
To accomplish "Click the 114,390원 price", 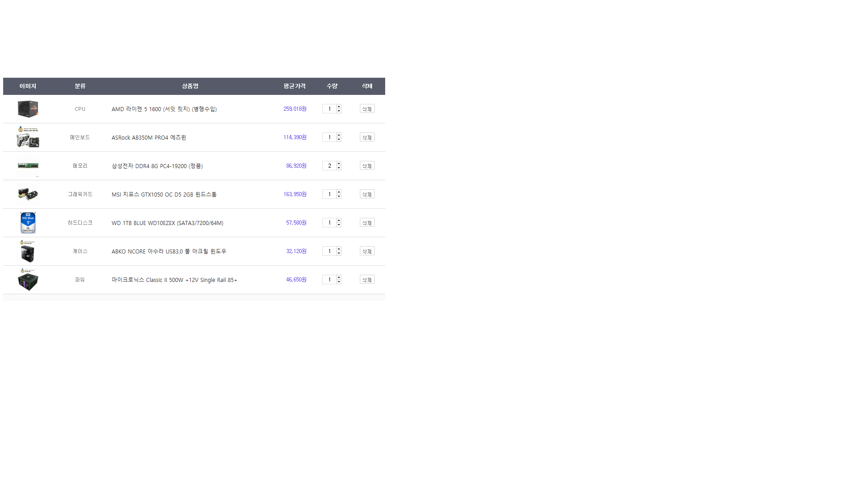I will point(295,137).
